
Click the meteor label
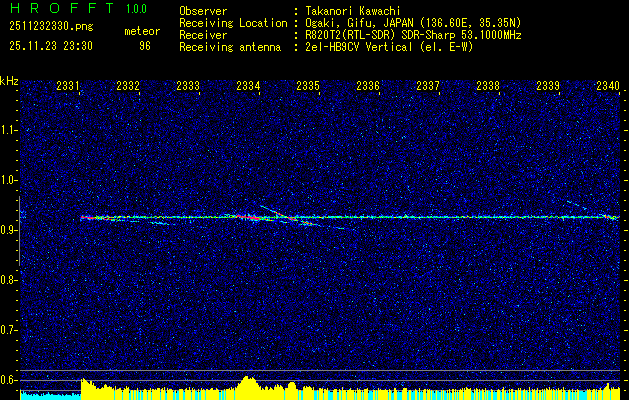tap(142, 31)
